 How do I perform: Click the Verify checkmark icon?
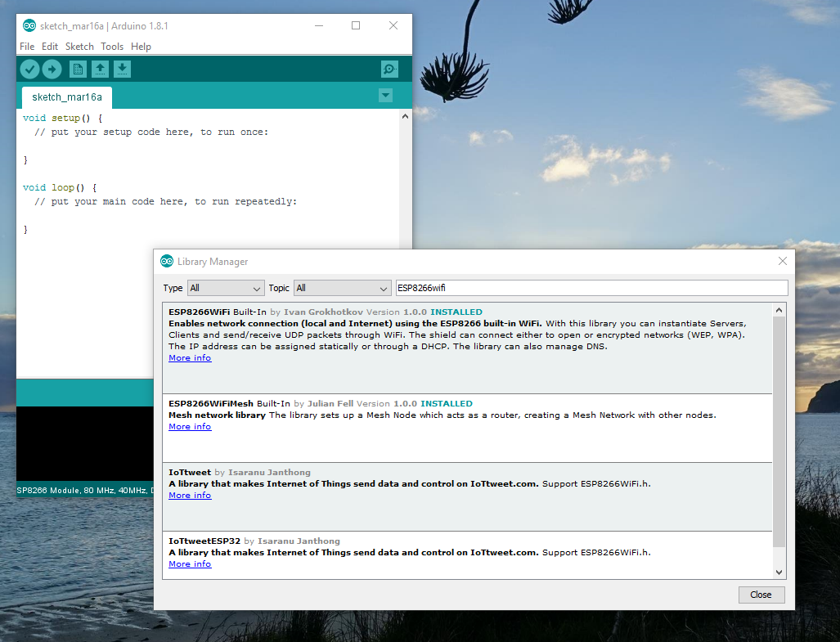pyautogui.click(x=30, y=70)
